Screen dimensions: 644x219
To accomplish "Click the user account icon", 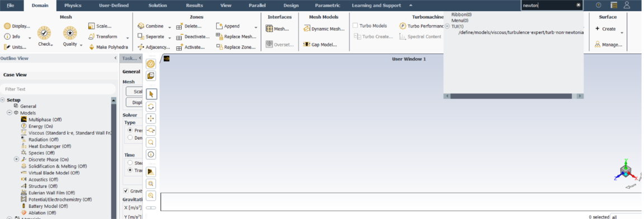I will (x=627, y=6).
